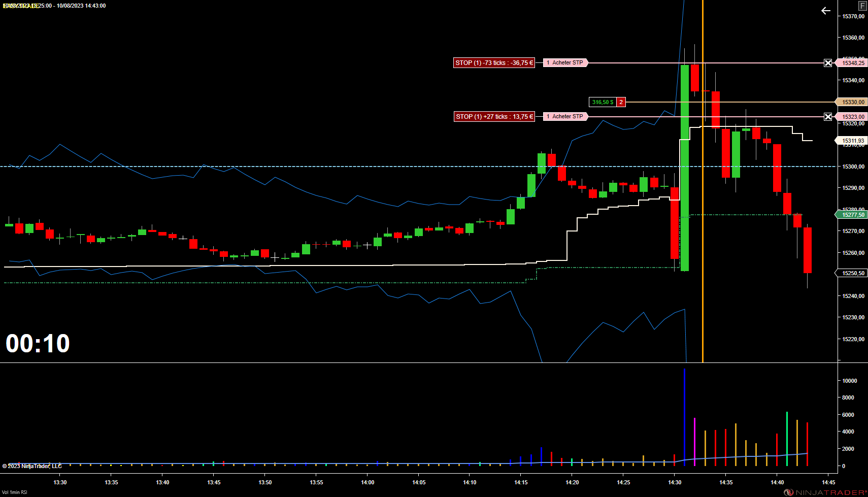Select the STOP (1) +27 ticks order label
Screen dimensions: 868x497
coord(494,117)
